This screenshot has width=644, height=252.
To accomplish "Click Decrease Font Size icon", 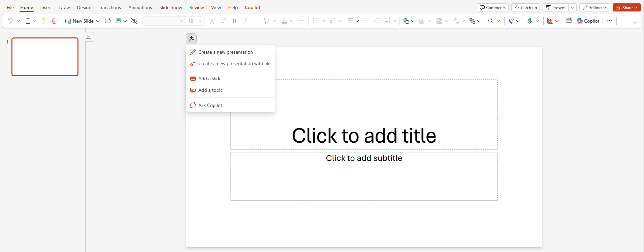I will point(223,21).
